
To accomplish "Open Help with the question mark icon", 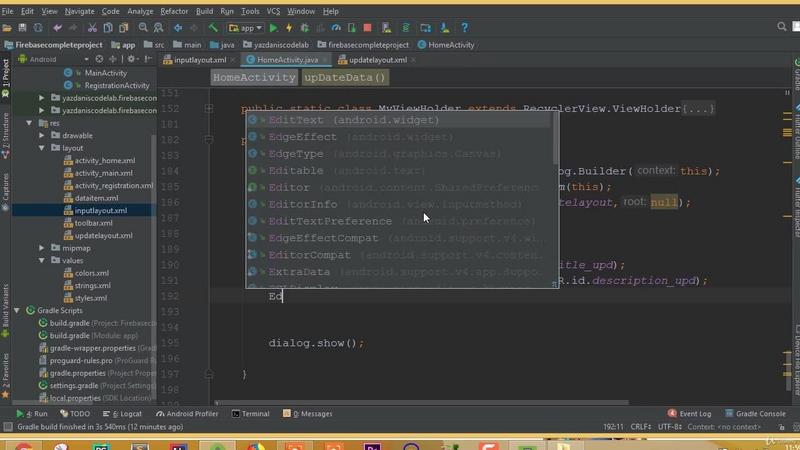I will pos(464,28).
